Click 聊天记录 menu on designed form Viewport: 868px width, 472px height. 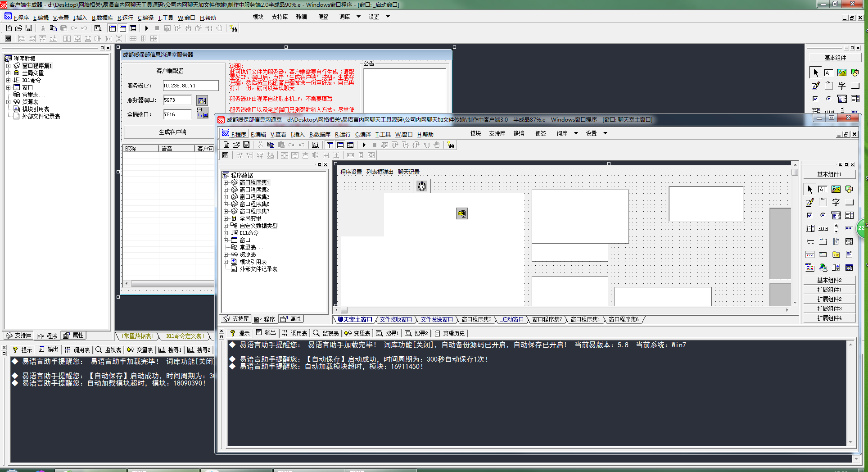409,172
